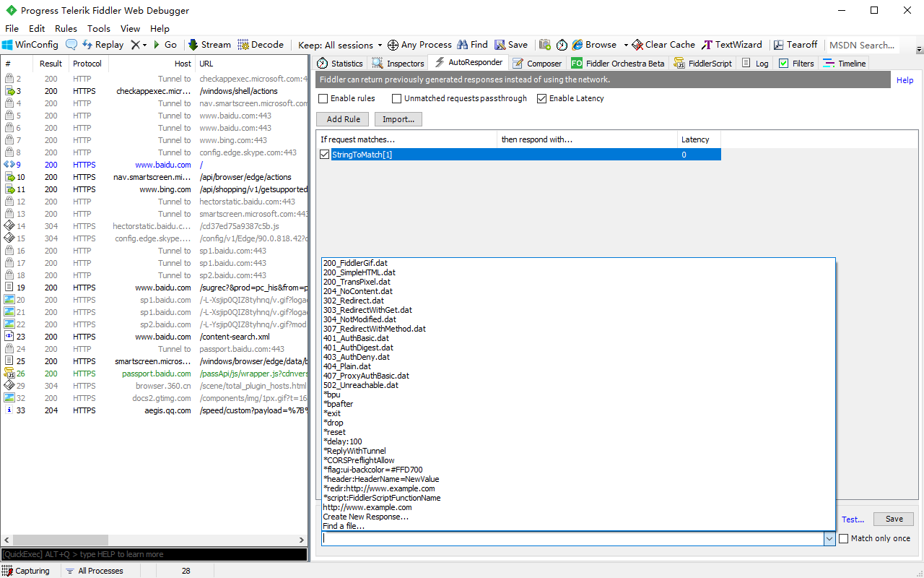Open Find sessions dialog
This screenshot has height=578, width=924.
coord(472,45)
